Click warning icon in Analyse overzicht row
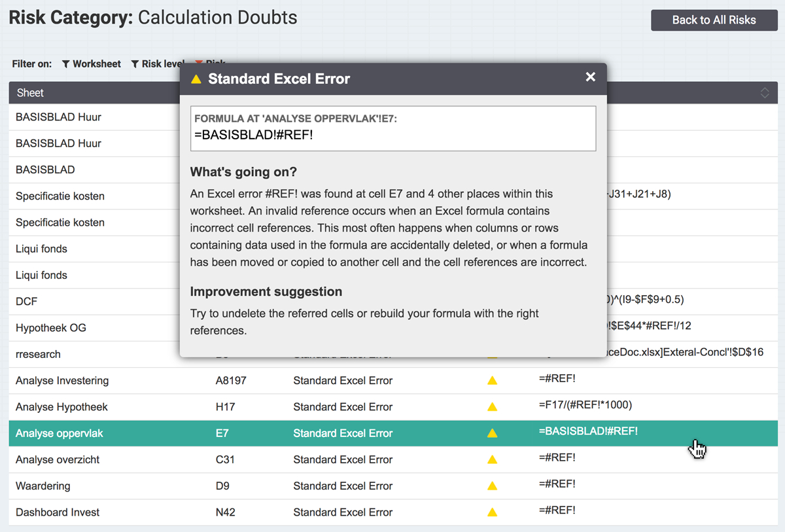Image resolution: width=785 pixels, height=532 pixels. point(493,459)
